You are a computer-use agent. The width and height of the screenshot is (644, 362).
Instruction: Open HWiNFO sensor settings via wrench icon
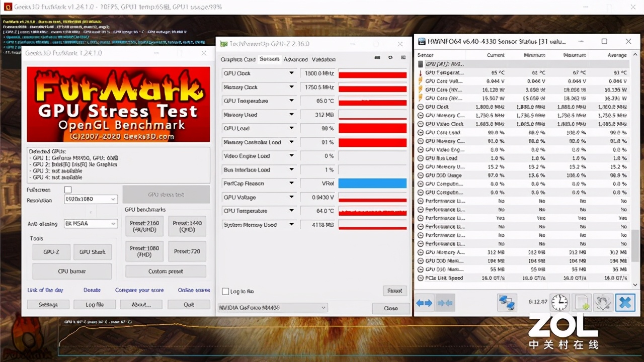(x=603, y=302)
